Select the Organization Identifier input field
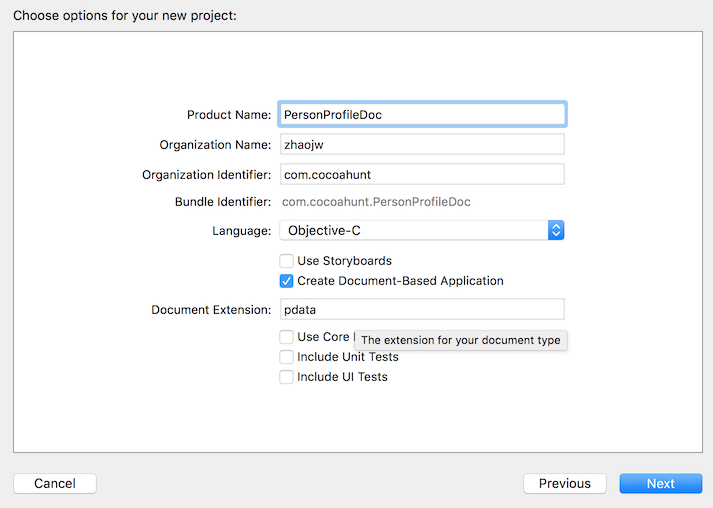 421,174
